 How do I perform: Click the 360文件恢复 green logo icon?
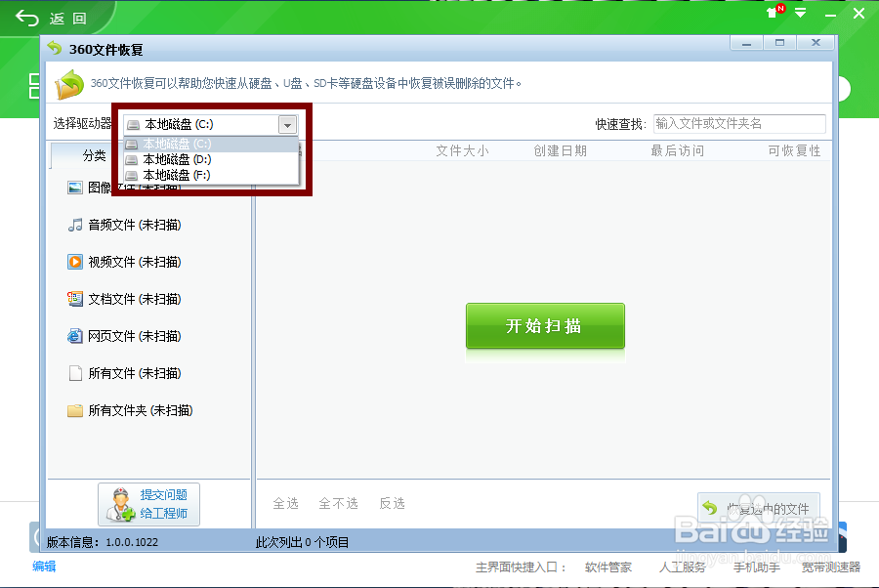[68, 85]
